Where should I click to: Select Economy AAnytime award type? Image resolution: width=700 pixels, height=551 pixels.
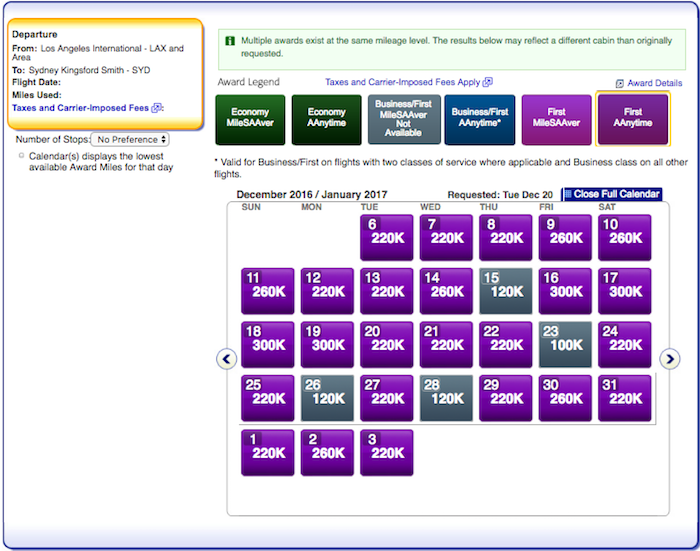pos(326,120)
